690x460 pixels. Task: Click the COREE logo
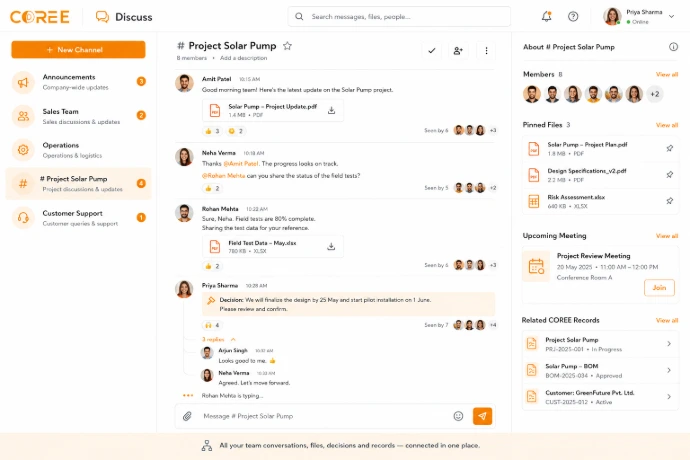[x=40, y=17]
